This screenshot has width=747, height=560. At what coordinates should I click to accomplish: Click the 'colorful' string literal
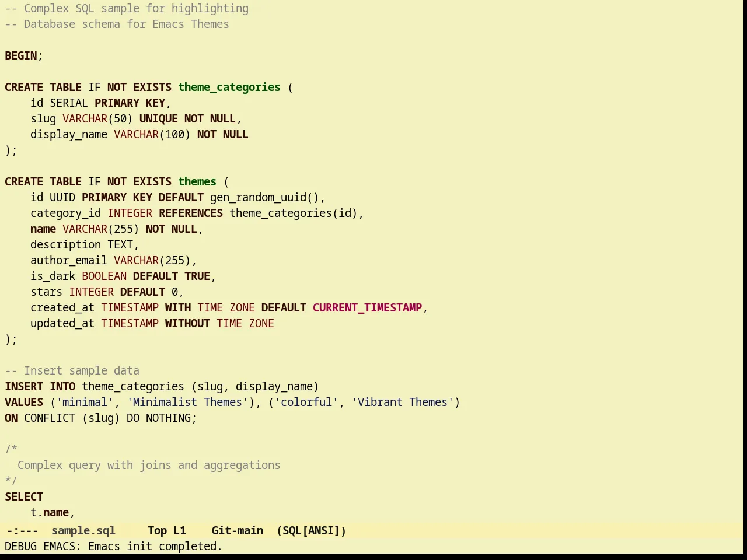tap(306, 402)
